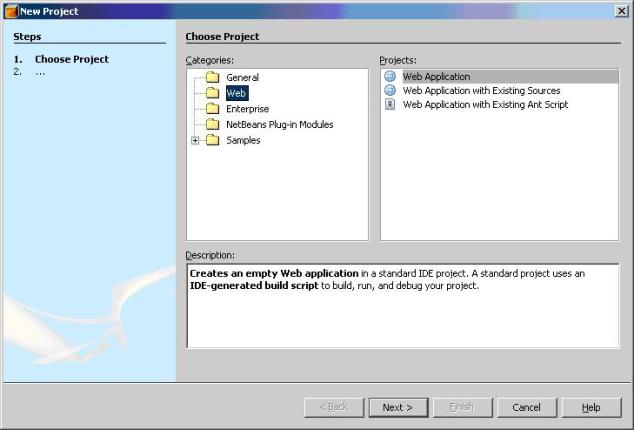The image size is (634, 430).
Task: Open the Help button
Action: [x=591, y=408]
